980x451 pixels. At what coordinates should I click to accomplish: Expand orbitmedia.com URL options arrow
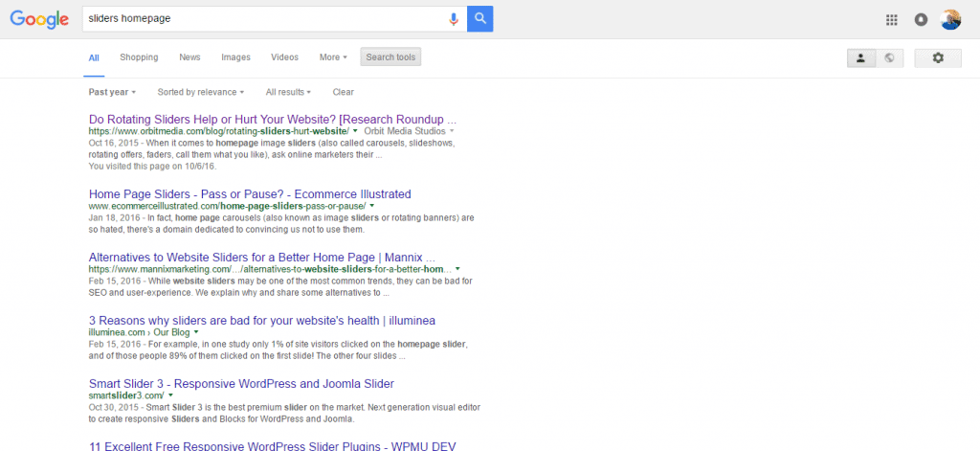(355, 131)
